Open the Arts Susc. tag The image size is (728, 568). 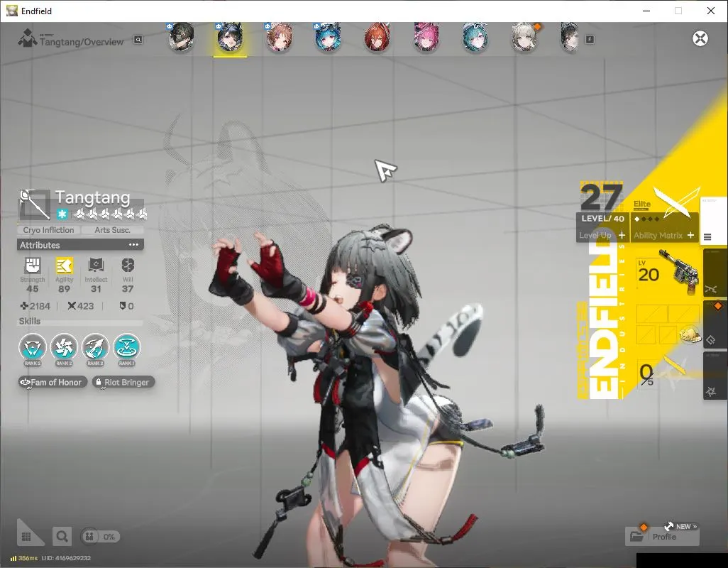pyautogui.click(x=112, y=230)
